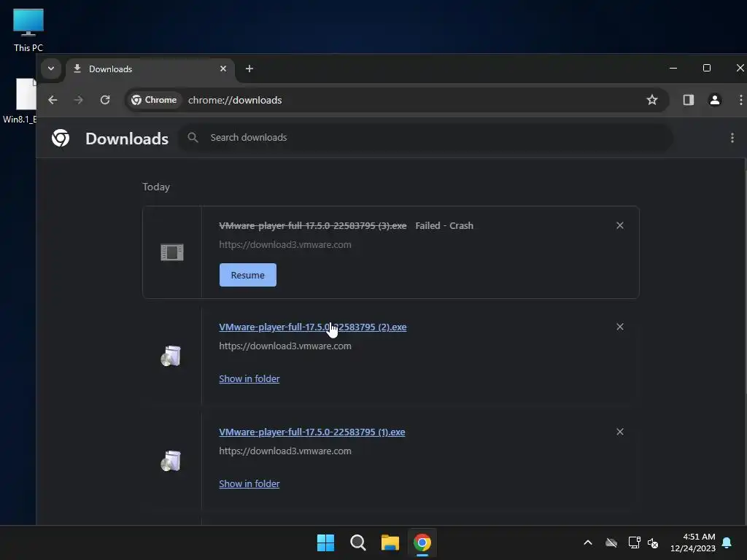The width and height of the screenshot is (747, 560).
Task: Maximize the Chrome window
Action: point(707,68)
